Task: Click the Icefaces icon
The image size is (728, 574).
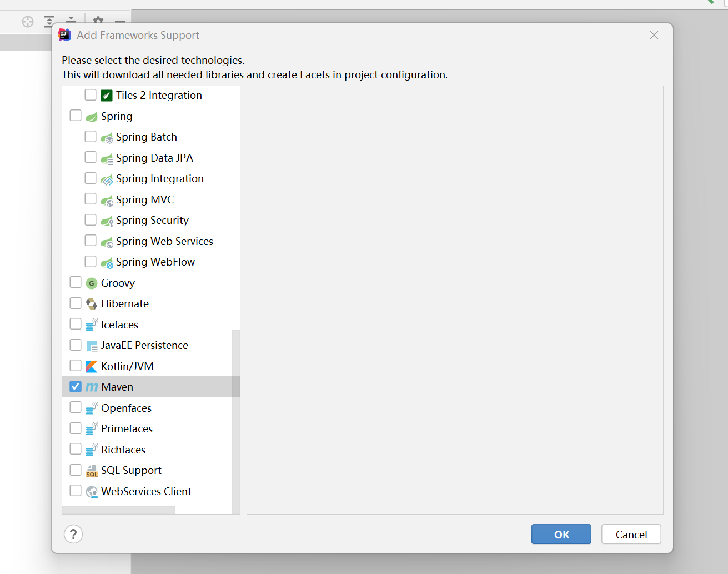Action: [92, 325]
